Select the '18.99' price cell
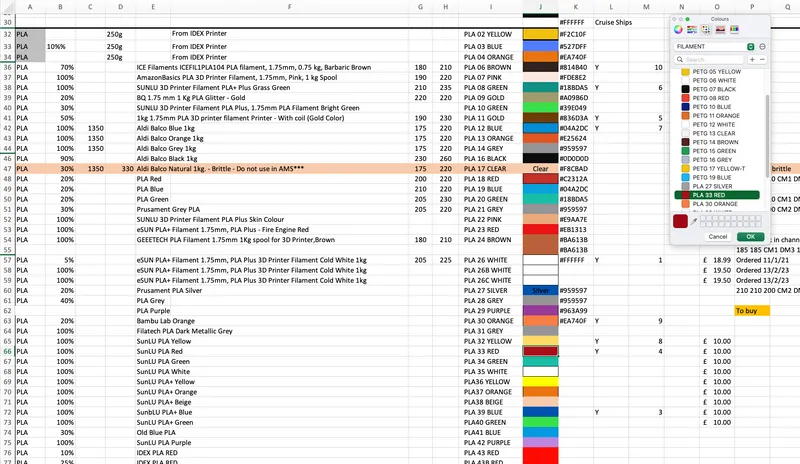 coord(717,260)
